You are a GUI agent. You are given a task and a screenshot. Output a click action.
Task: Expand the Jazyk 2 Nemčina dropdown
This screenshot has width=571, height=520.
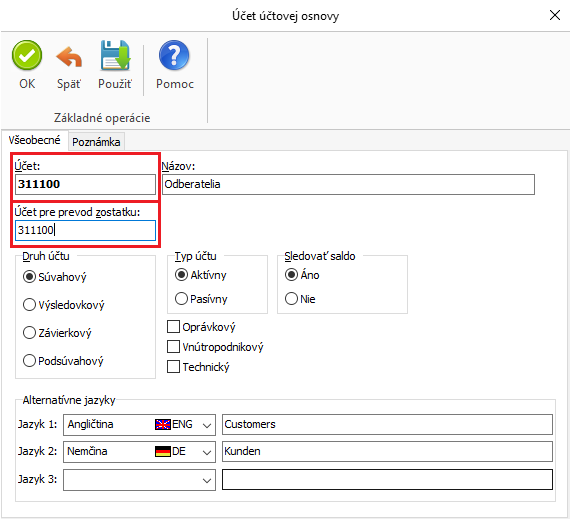139,452
